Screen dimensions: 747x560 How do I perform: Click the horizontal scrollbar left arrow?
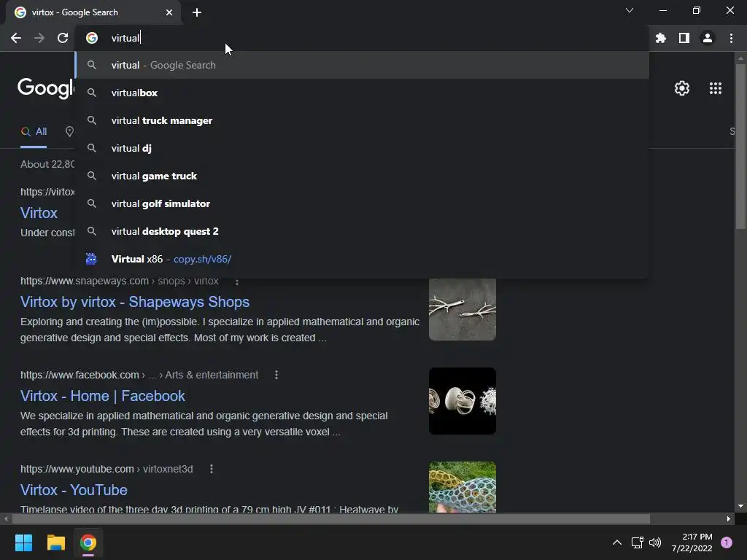tap(6, 518)
